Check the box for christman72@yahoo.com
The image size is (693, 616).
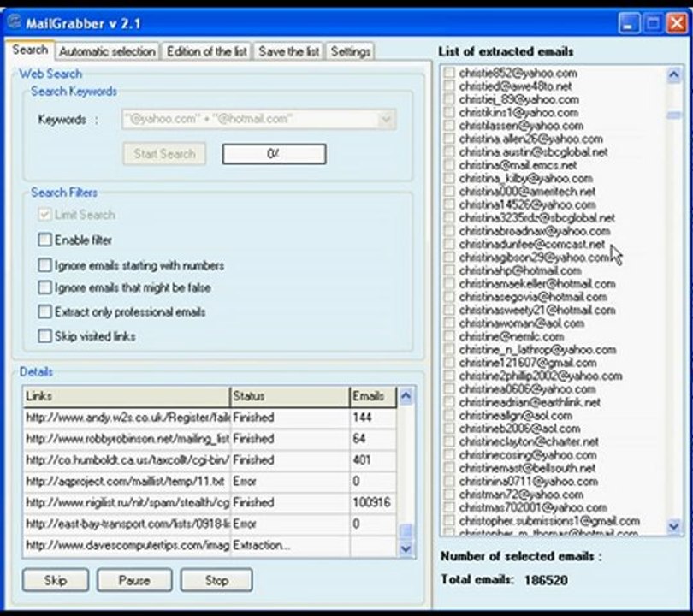click(449, 494)
